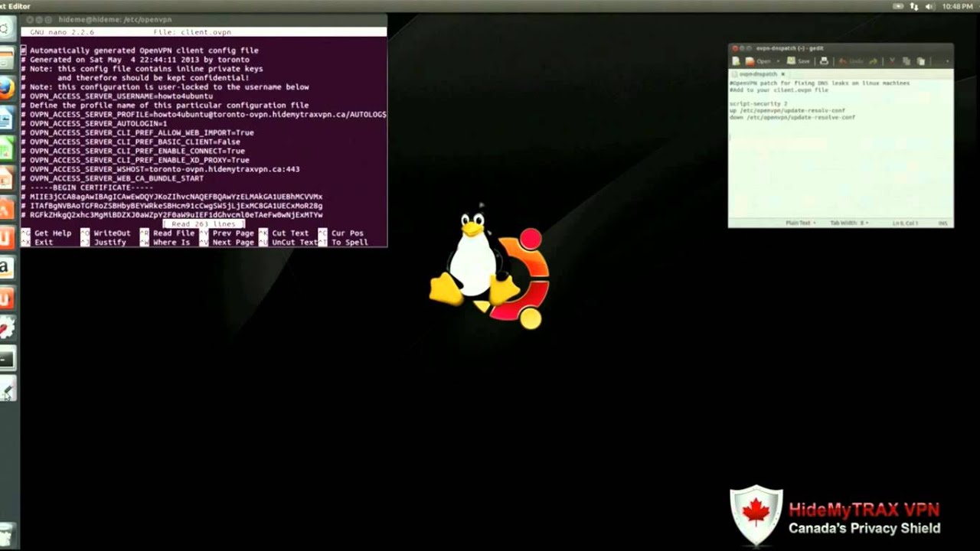The image size is (980, 551).
Task: Click 'Next Page' in nano shortcut bar
Action: pyautogui.click(x=233, y=243)
